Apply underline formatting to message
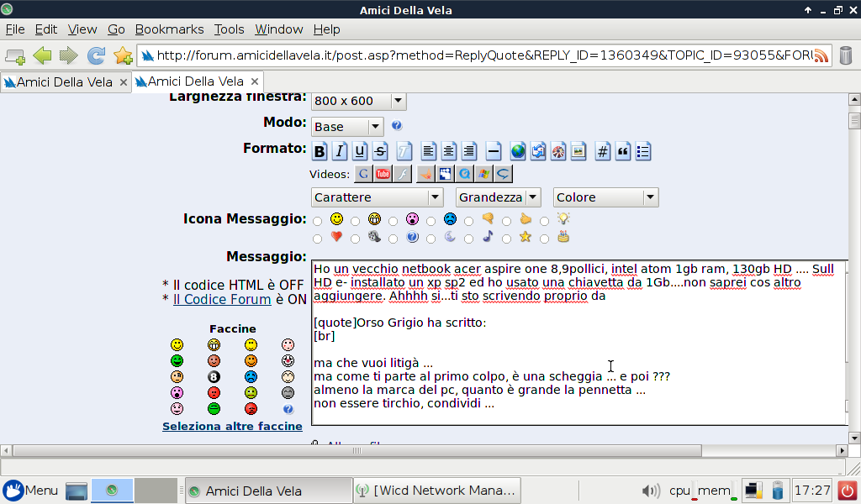861x504 pixels. [360, 151]
